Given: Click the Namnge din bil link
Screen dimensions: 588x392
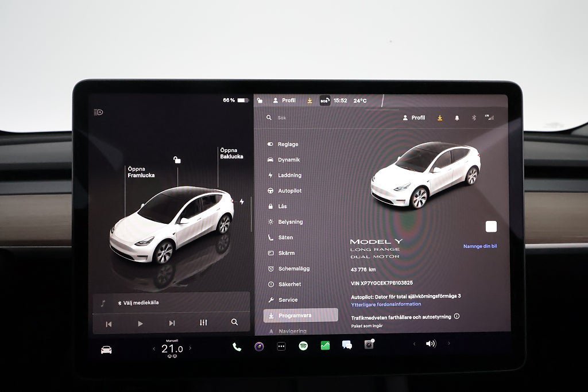Looking at the screenshot, I should click(x=480, y=246).
